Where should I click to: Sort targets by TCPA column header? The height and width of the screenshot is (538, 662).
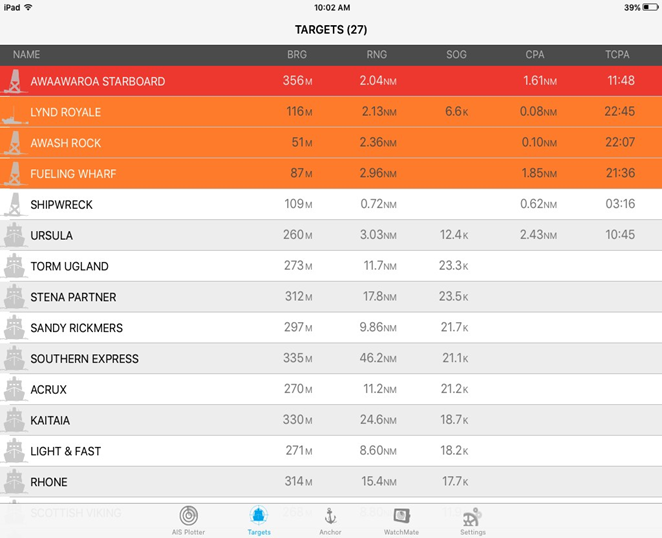(x=617, y=54)
